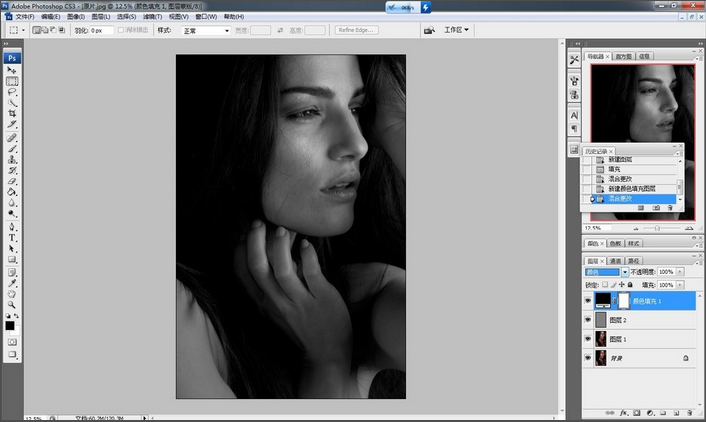
Task: Delete layer using the trash icon
Action: click(689, 413)
